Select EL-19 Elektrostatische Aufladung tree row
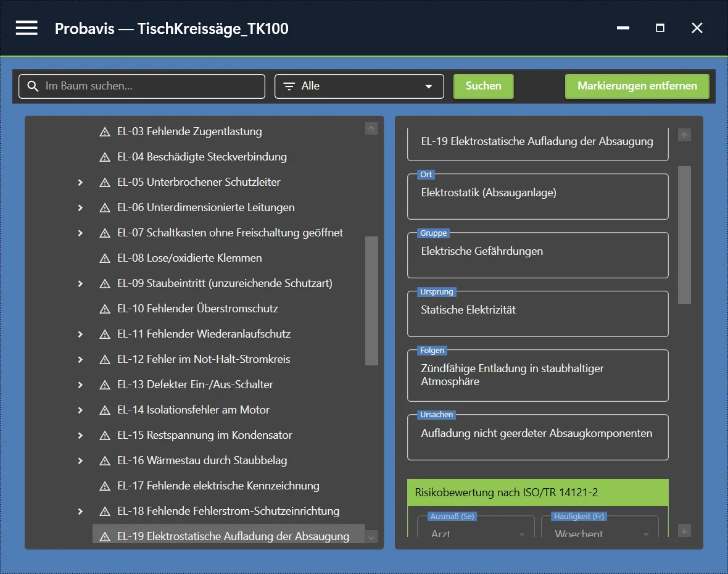 coord(228,535)
